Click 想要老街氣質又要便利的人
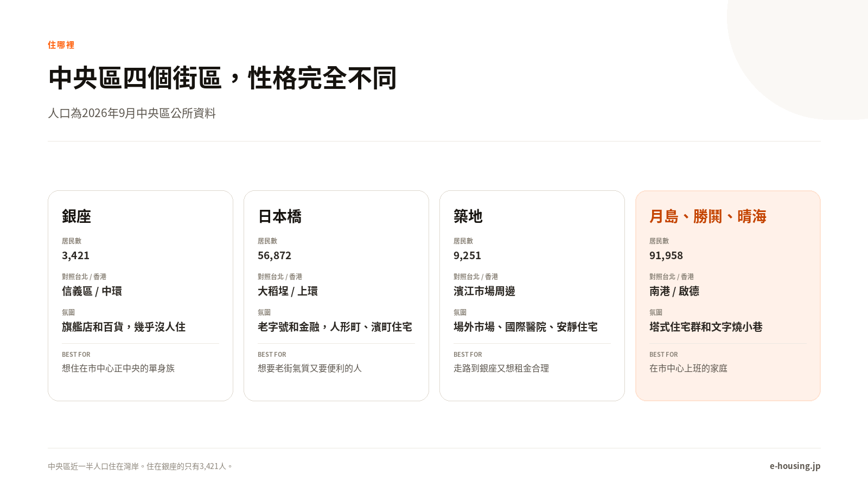Viewport: 868px width, 488px height. 310,368
